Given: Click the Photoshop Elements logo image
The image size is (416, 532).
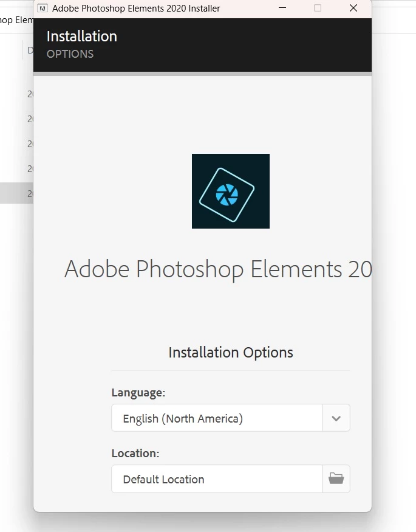Looking at the screenshot, I should [x=231, y=191].
